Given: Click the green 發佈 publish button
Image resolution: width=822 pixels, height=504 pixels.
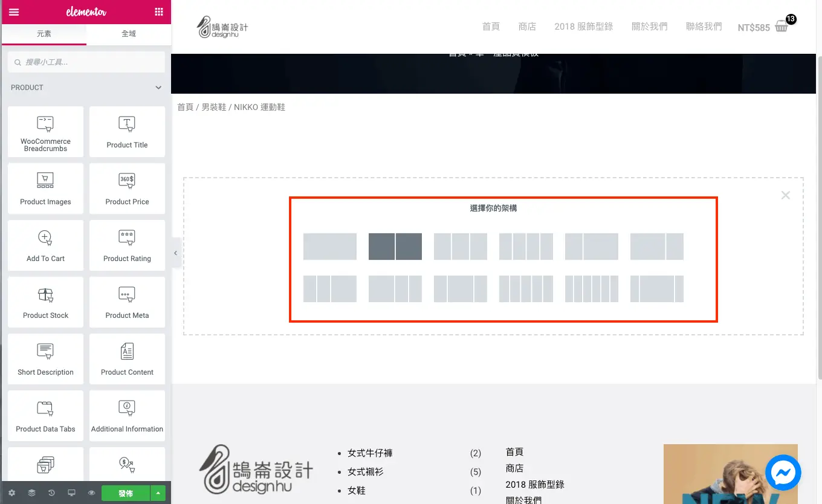Looking at the screenshot, I should coord(126,493).
